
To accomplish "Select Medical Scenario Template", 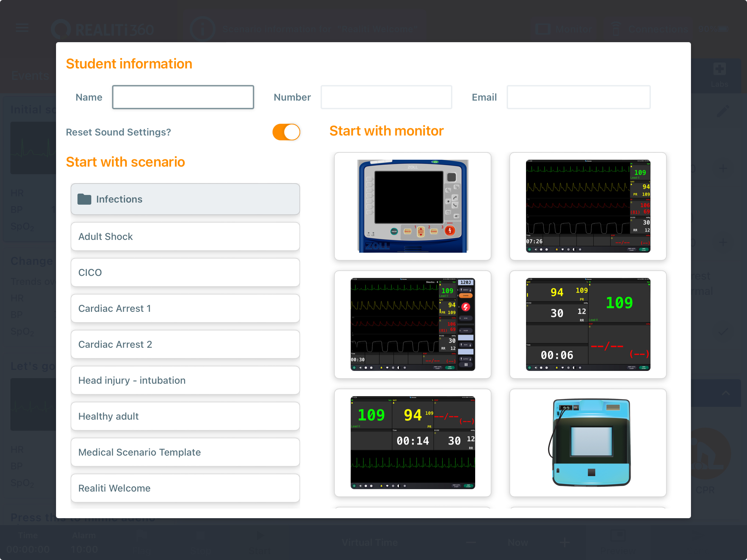I will (x=185, y=452).
